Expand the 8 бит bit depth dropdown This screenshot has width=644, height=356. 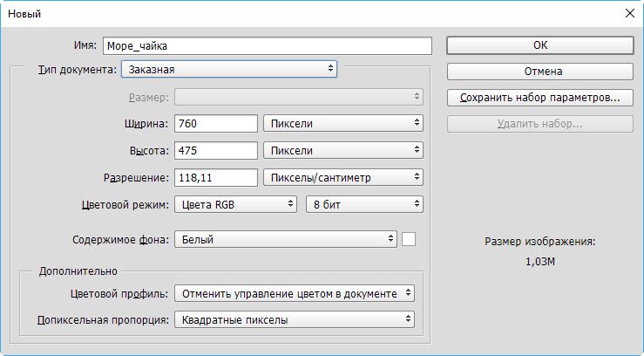tap(363, 204)
